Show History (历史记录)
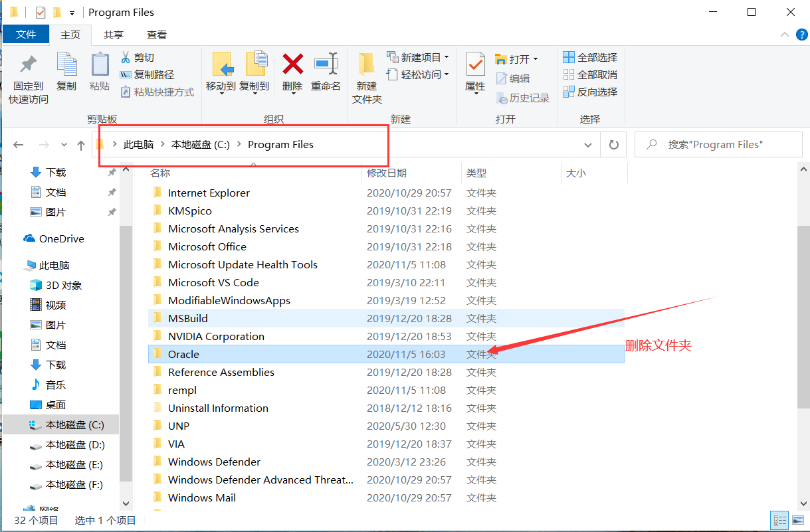The width and height of the screenshot is (810, 532). 523,98
